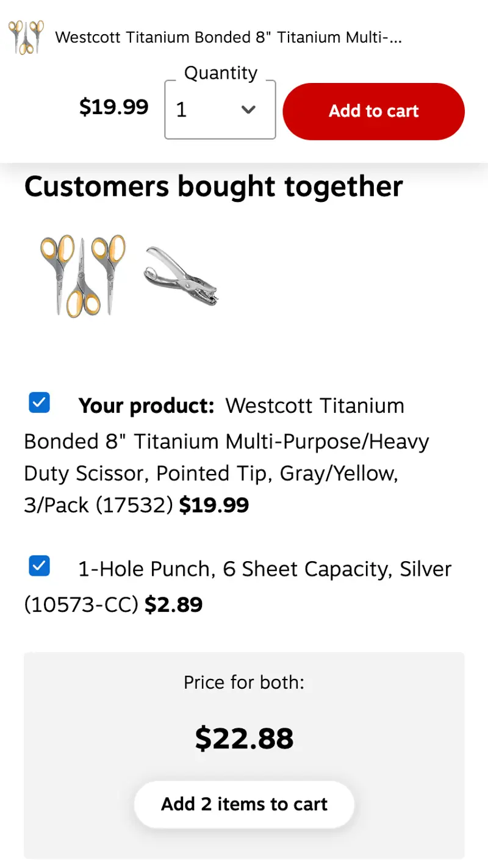Viewport: 488px width, 868px height.
Task: Click the Price for both label
Action: tap(244, 681)
